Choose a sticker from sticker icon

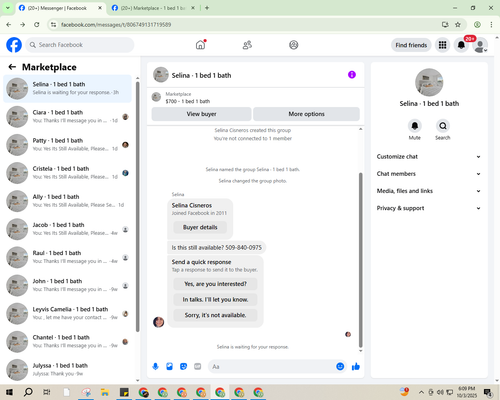tap(183, 367)
